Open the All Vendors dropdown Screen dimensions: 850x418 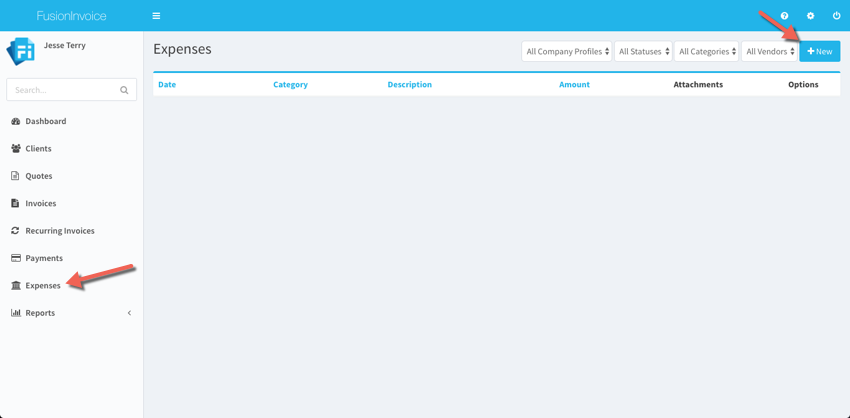pos(769,51)
